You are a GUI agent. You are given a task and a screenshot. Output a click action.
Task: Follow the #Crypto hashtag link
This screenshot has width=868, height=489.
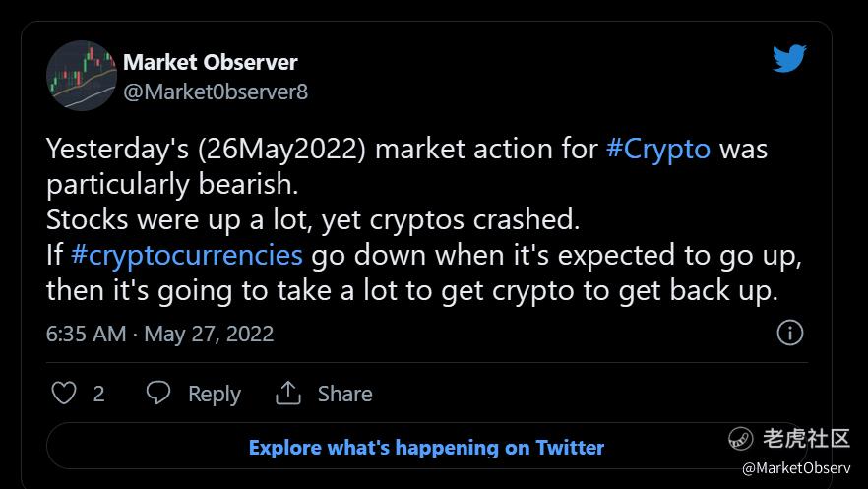pos(658,150)
